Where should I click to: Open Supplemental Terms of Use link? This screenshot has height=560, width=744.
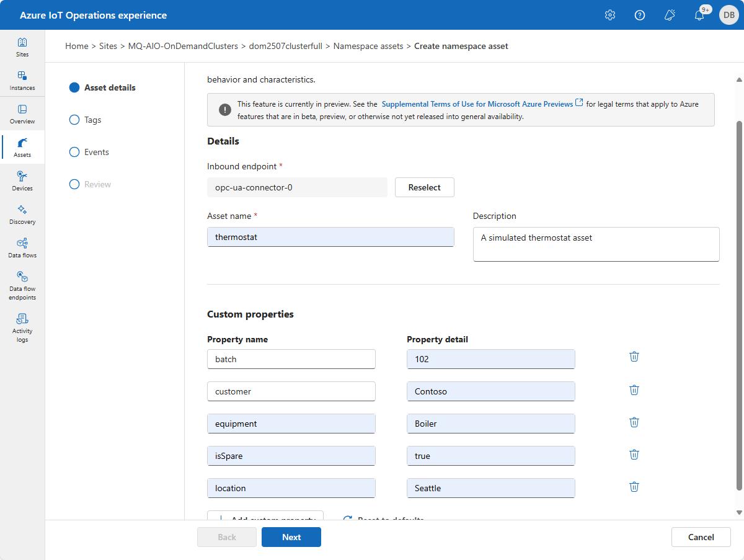[x=477, y=104]
